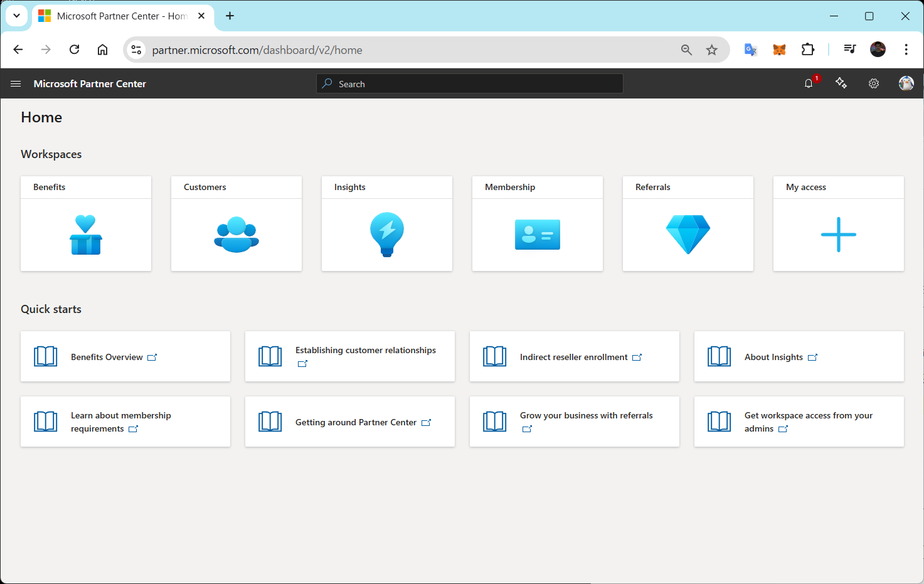This screenshot has width=924, height=584.
Task: Open a new browser tab
Action: pos(230,16)
